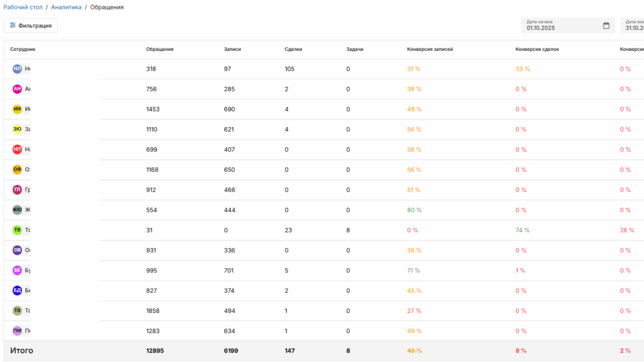Click the Сделки column header
The image size is (644, 362).
tap(293, 49)
